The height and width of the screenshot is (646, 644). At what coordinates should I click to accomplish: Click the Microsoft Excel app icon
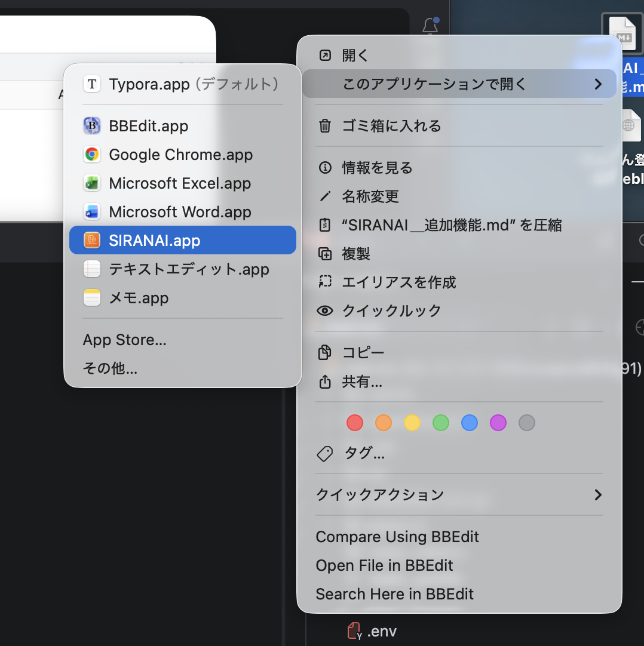92,183
